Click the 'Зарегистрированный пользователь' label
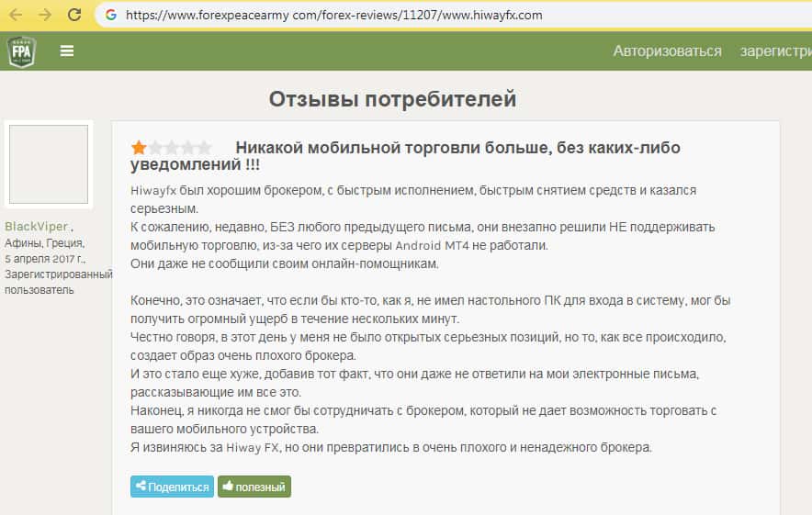The image size is (812, 515). [59, 282]
